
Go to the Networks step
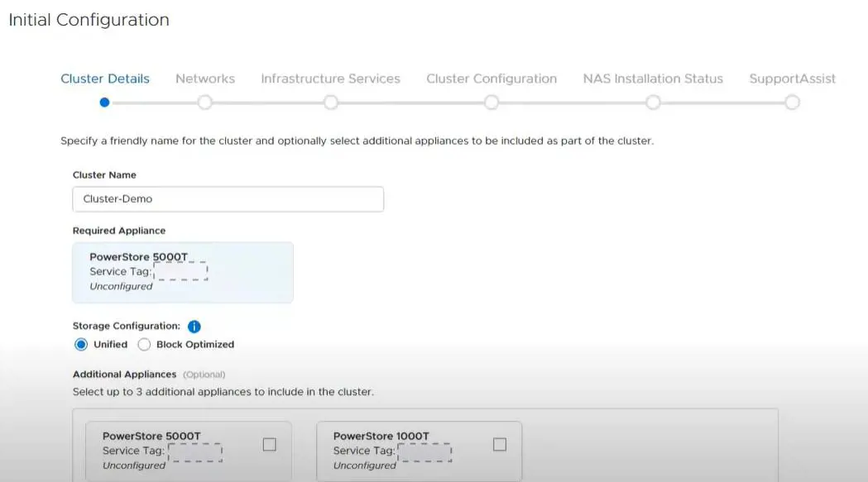(205, 79)
